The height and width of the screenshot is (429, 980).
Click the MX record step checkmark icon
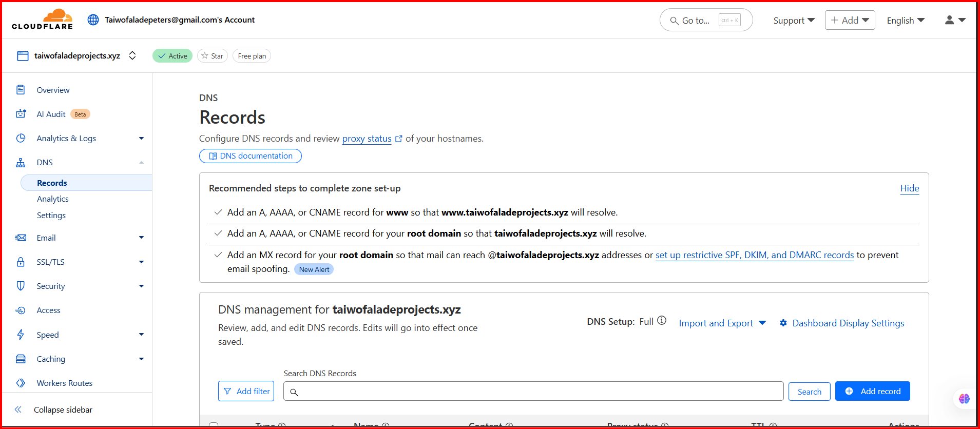click(x=218, y=255)
